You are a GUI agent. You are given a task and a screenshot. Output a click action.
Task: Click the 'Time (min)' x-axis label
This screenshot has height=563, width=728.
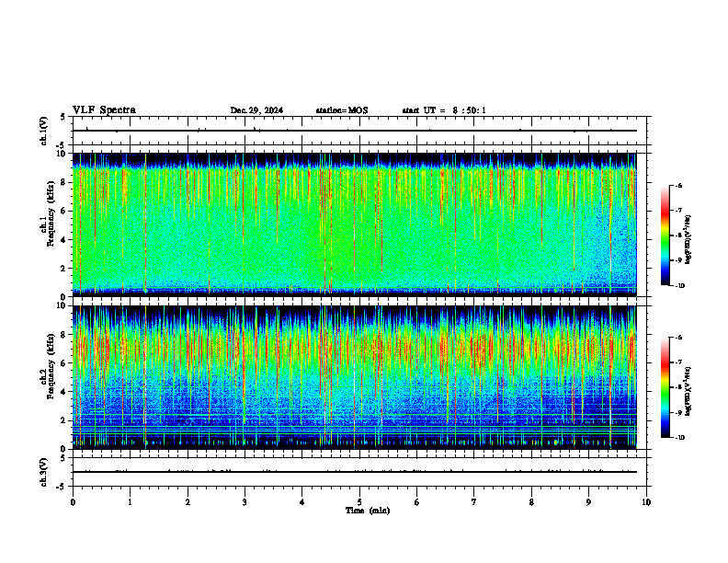pos(368,511)
